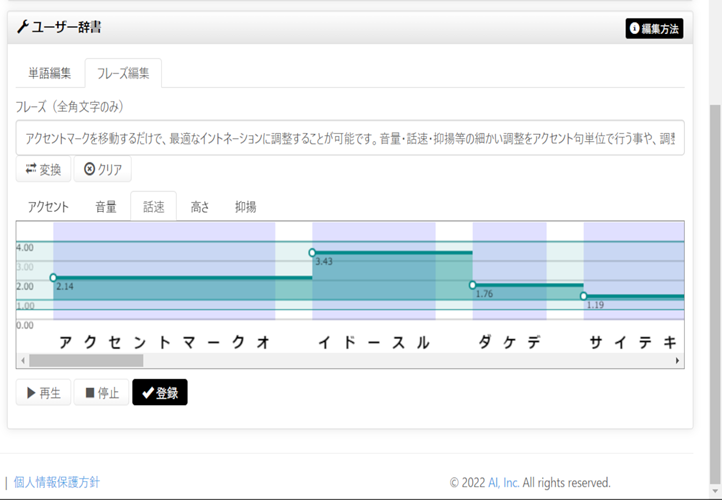Screen dimensions: 722x500
Task: Click the イドースル phrase segment label
Action: coord(374,343)
